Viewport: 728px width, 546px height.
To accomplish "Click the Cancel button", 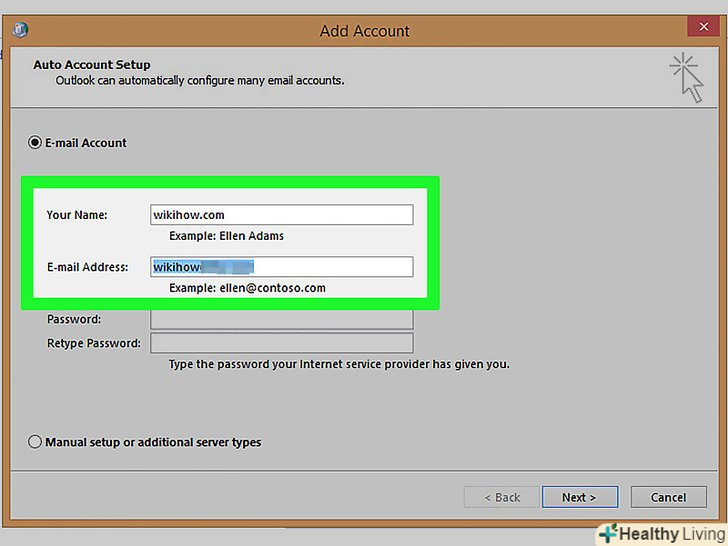I will click(x=669, y=497).
